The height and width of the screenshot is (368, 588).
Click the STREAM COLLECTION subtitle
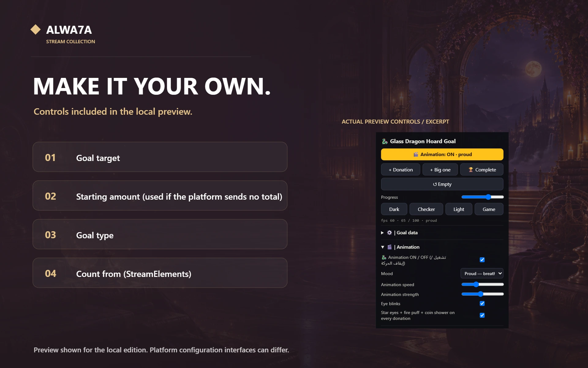pos(70,41)
